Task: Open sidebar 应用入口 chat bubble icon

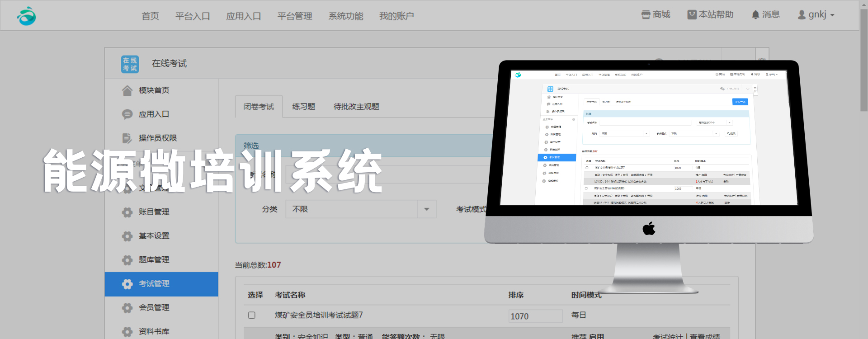Action: point(146,114)
